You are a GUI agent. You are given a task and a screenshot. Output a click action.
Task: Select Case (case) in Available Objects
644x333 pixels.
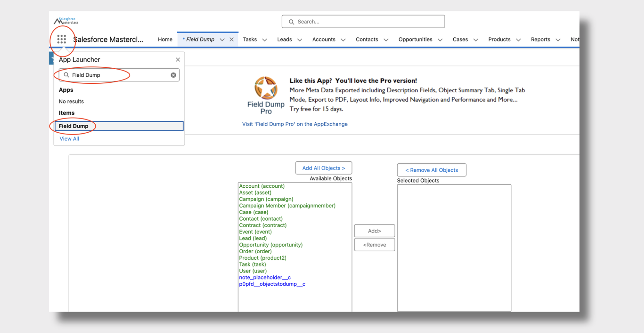coord(254,212)
